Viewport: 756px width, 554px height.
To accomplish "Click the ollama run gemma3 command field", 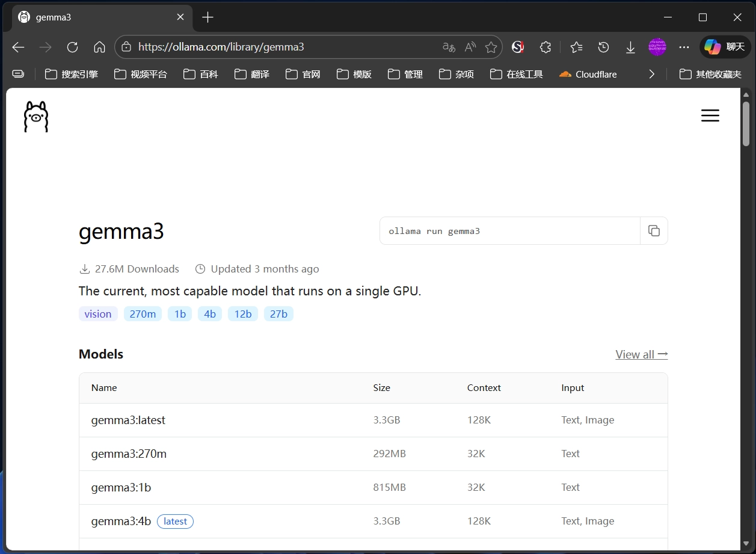I will pyautogui.click(x=510, y=231).
